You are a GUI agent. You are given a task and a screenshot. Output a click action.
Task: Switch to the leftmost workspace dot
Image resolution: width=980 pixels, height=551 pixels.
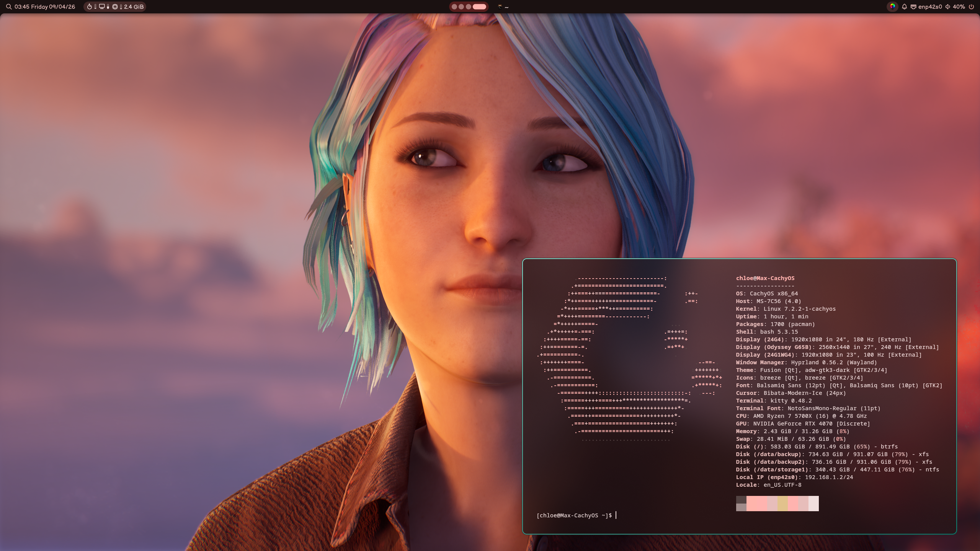(x=454, y=7)
